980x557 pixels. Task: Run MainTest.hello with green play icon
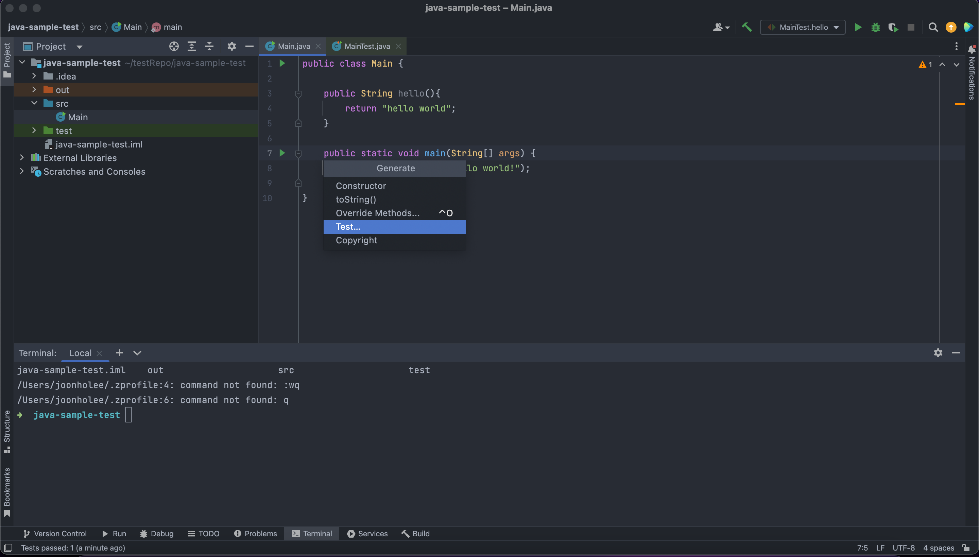coord(858,27)
